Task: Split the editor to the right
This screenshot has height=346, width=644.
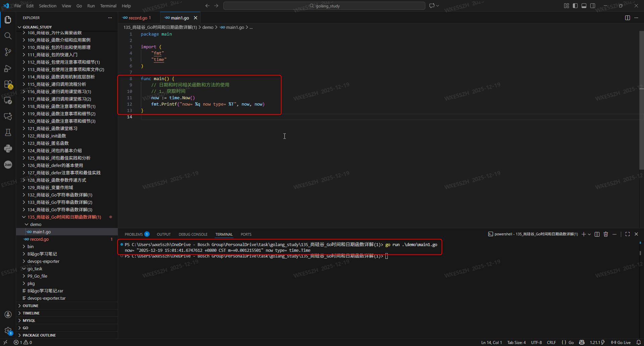Action: pyautogui.click(x=628, y=18)
